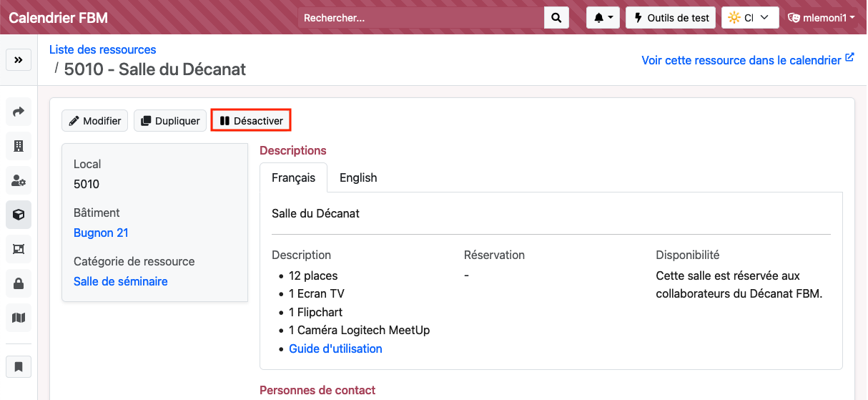This screenshot has width=868, height=400.
Task: Open the Guide d'utilisation link
Action: 335,348
